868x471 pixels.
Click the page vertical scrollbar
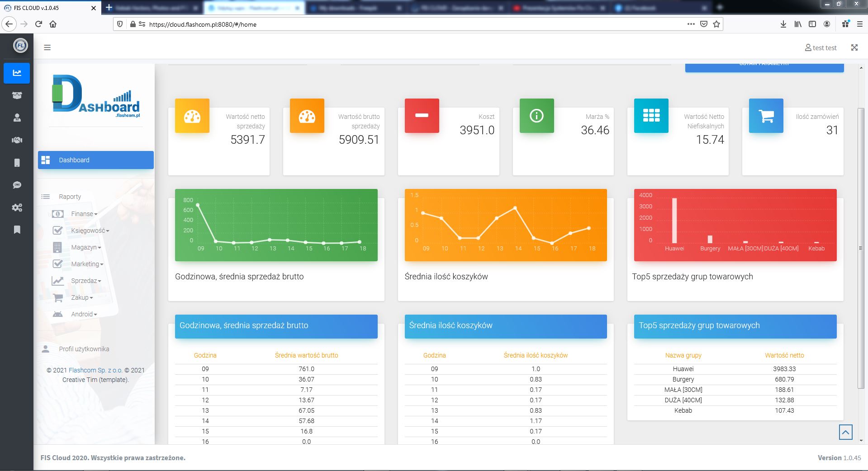click(x=861, y=248)
